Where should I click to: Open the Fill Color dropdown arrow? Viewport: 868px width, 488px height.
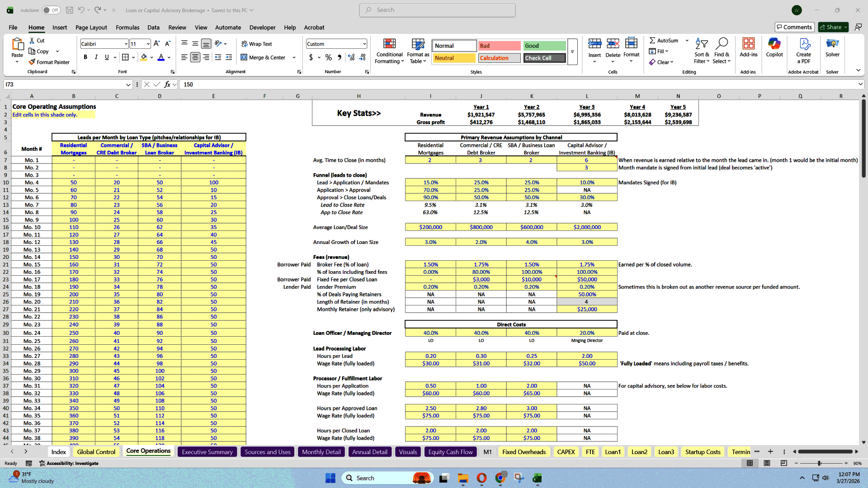pyautogui.click(x=151, y=58)
